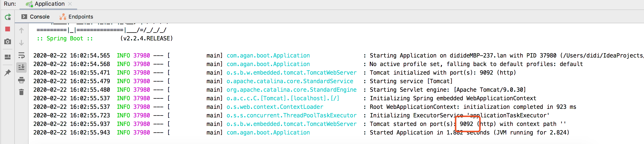This screenshot has height=144, width=644.
Task: Click the 'Starting service [Tomcat]' message
Action: [411, 81]
